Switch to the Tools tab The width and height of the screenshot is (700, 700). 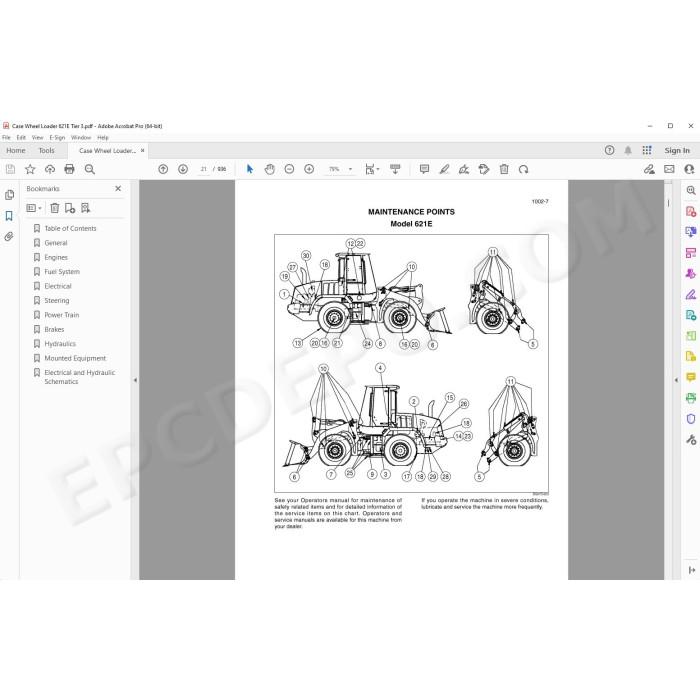pos(46,150)
